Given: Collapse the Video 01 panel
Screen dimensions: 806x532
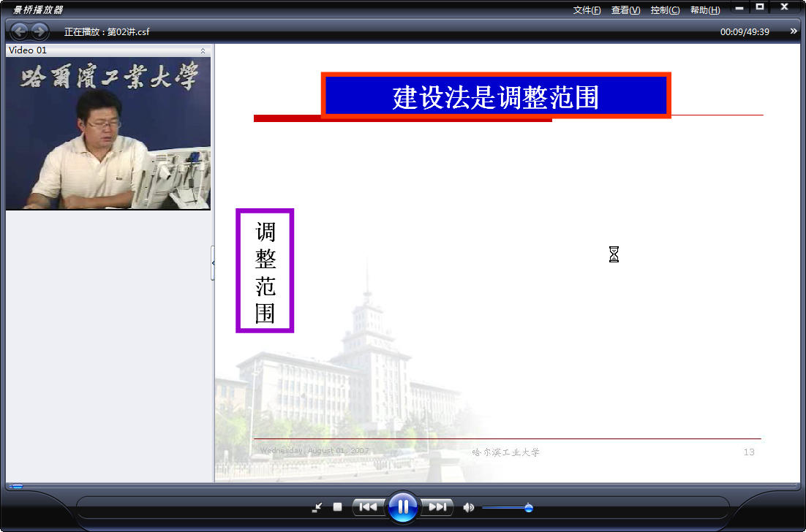Looking at the screenshot, I should [203, 50].
